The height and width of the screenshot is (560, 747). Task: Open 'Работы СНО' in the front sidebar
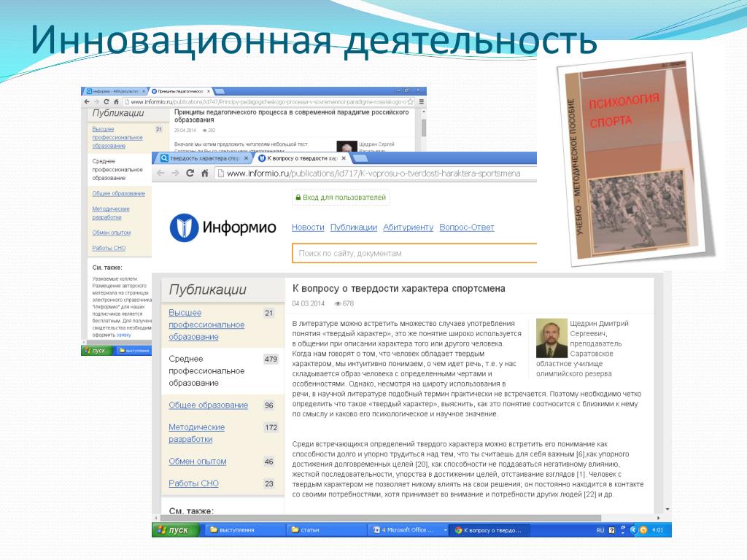point(193,483)
